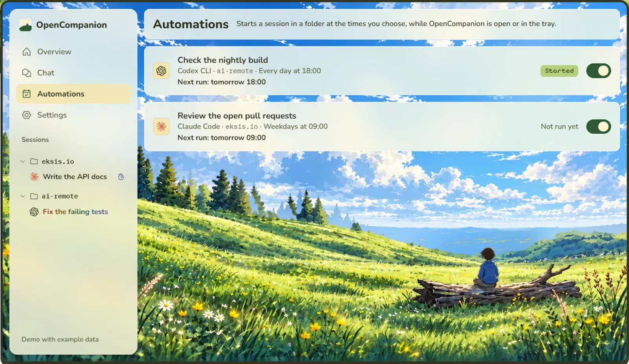Open the Fix the failing tests session
This screenshot has width=629, height=364.
[75, 212]
